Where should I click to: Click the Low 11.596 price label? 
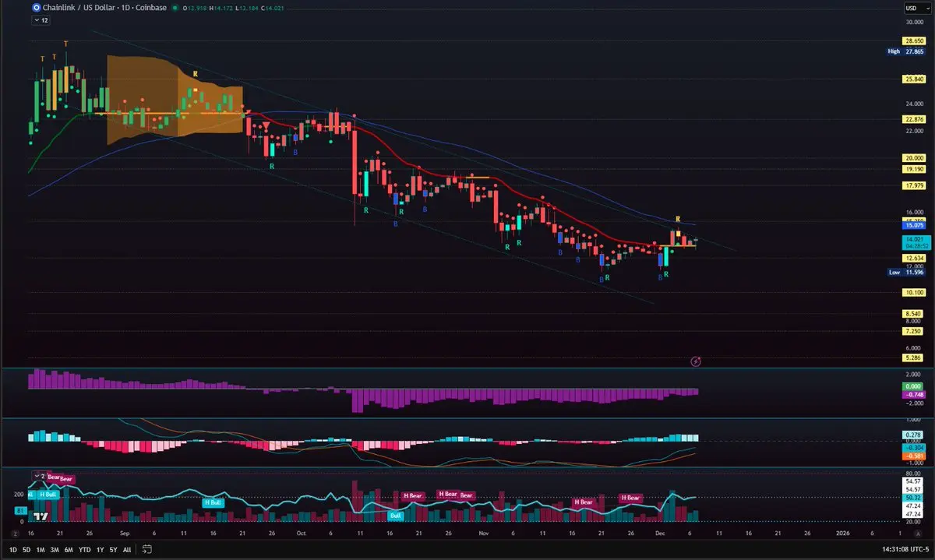(905, 273)
